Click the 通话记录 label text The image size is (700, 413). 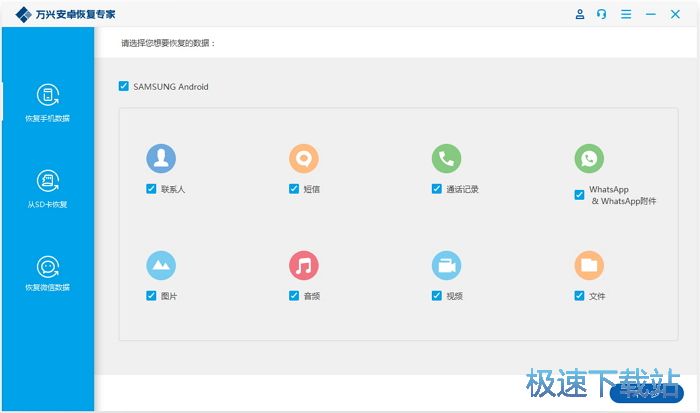tap(462, 189)
